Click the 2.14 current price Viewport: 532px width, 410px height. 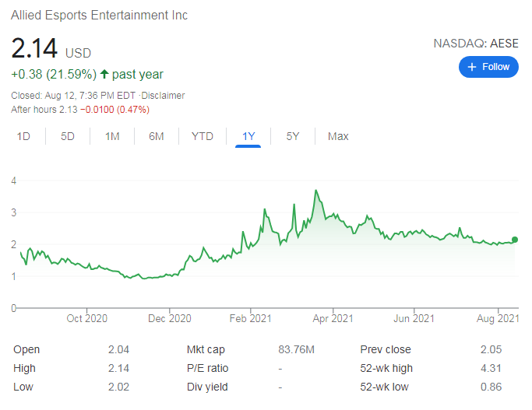click(x=34, y=48)
